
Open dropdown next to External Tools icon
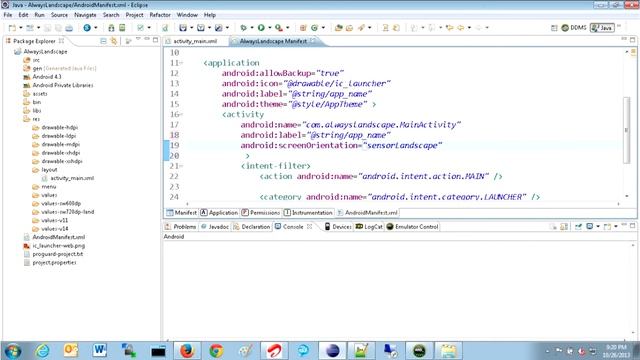(x=287, y=28)
